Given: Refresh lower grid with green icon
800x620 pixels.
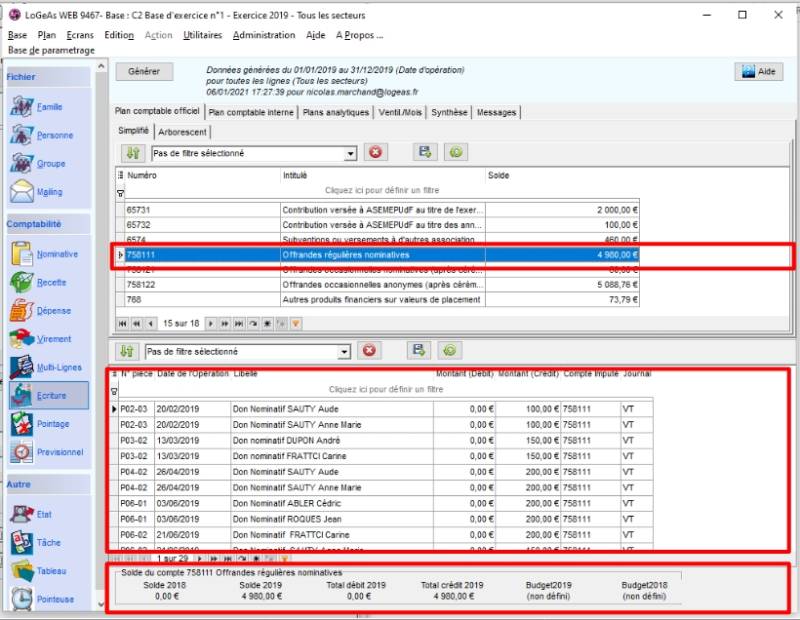Looking at the screenshot, I should [450, 350].
